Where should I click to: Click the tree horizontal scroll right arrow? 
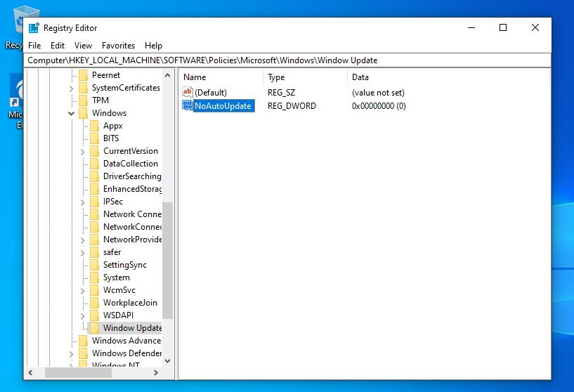click(156, 372)
